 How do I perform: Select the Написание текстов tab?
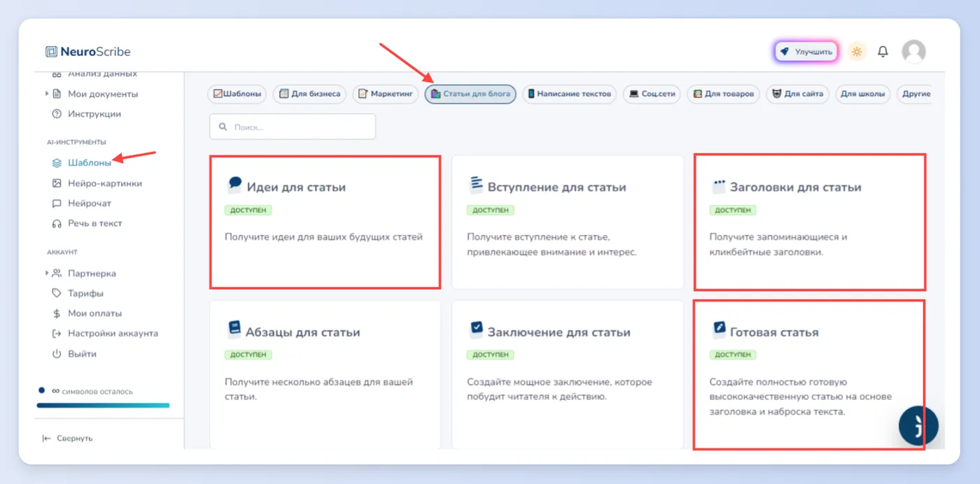point(569,94)
